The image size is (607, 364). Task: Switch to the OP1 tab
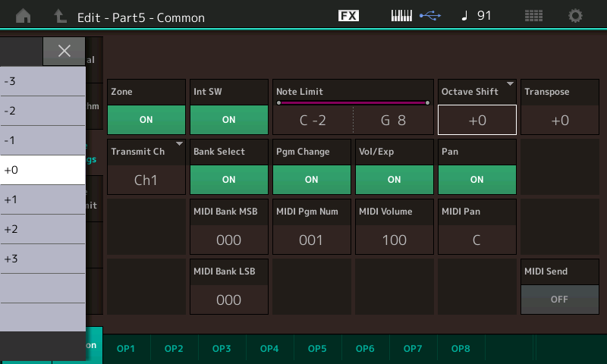pyautogui.click(x=126, y=348)
